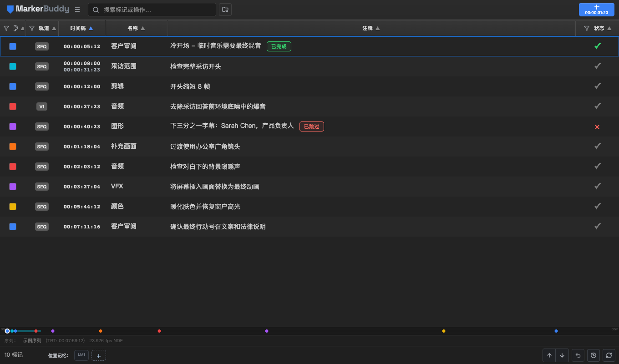Viewport: 619px width, 364px height.
Task: Go to next marker with down arrow
Action: (563, 355)
